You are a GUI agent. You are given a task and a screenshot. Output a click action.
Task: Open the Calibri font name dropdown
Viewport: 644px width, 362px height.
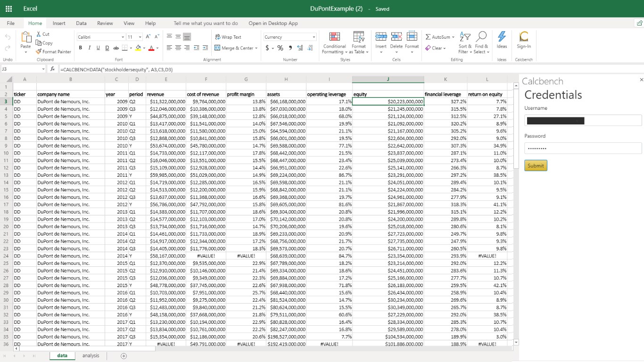(x=123, y=37)
